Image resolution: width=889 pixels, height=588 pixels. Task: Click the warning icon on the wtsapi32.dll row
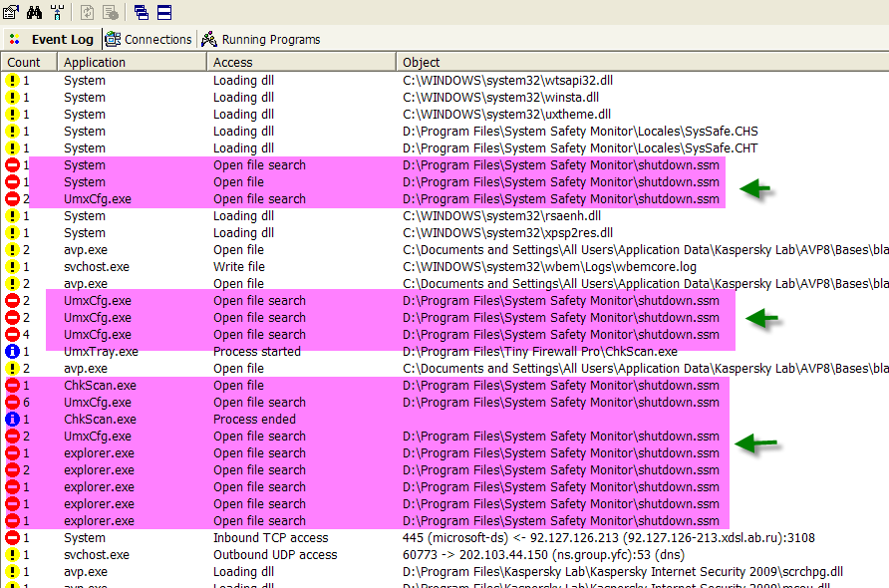(12, 81)
